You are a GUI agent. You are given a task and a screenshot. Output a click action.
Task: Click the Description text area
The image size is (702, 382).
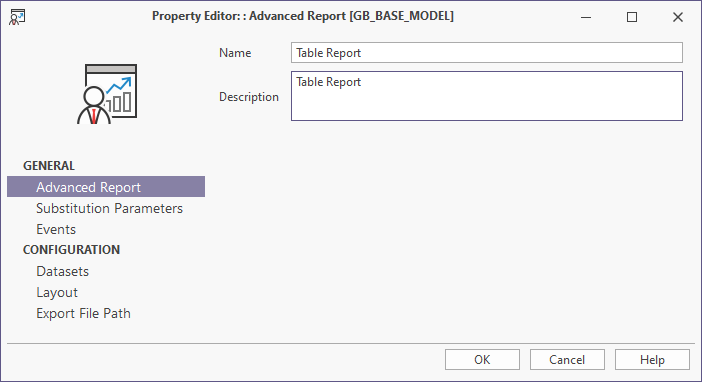tap(487, 96)
